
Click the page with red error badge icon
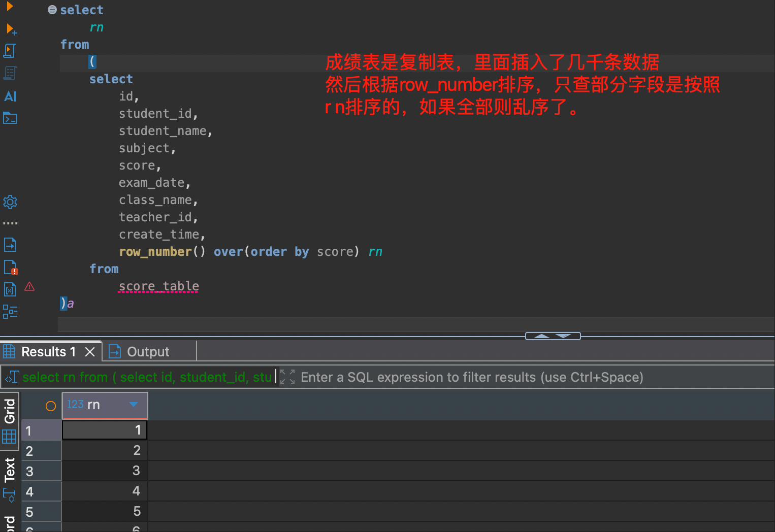click(x=11, y=268)
